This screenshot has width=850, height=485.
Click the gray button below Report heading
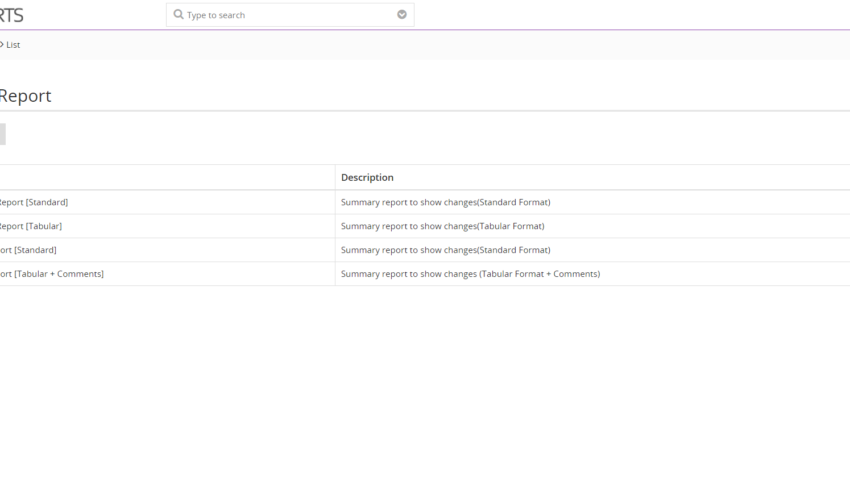(x=3, y=134)
